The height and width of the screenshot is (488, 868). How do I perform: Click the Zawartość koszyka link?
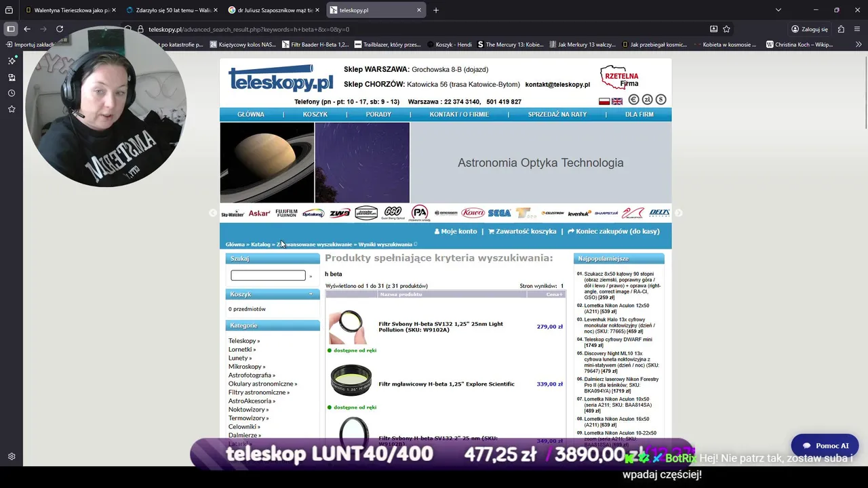(522, 231)
